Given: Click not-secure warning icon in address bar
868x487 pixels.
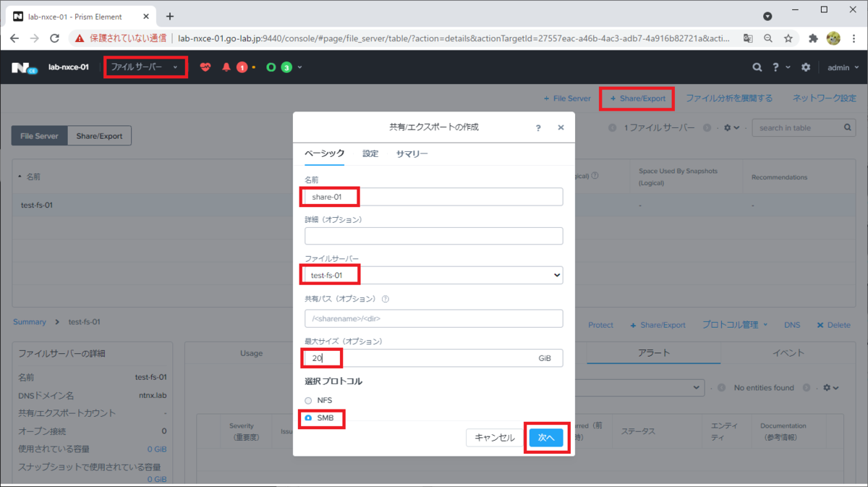Looking at the screenshot, I should (79, 38).
